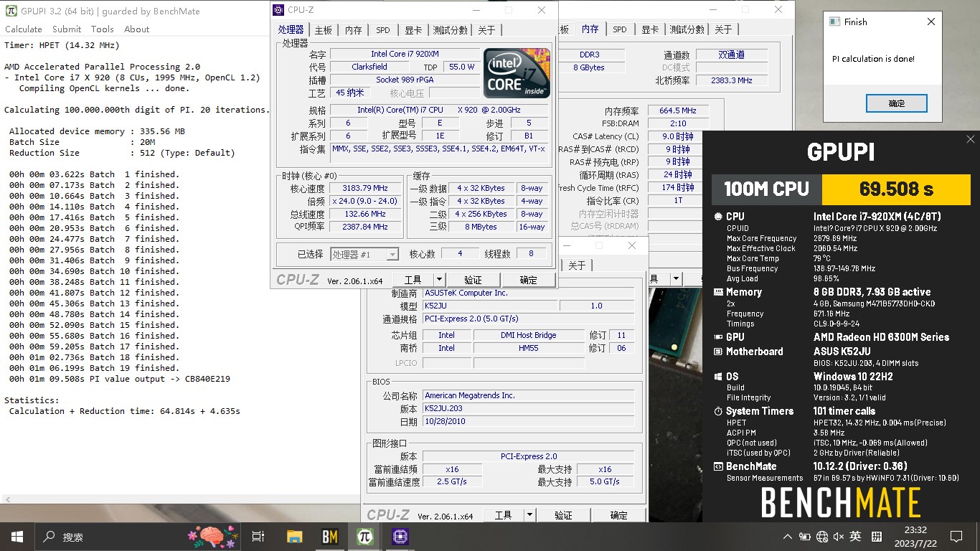Image resolution: width=980 pixels, height=551 pixels.
Task: Open BenchMate BM taskbar icon
Action: point(330,537)
